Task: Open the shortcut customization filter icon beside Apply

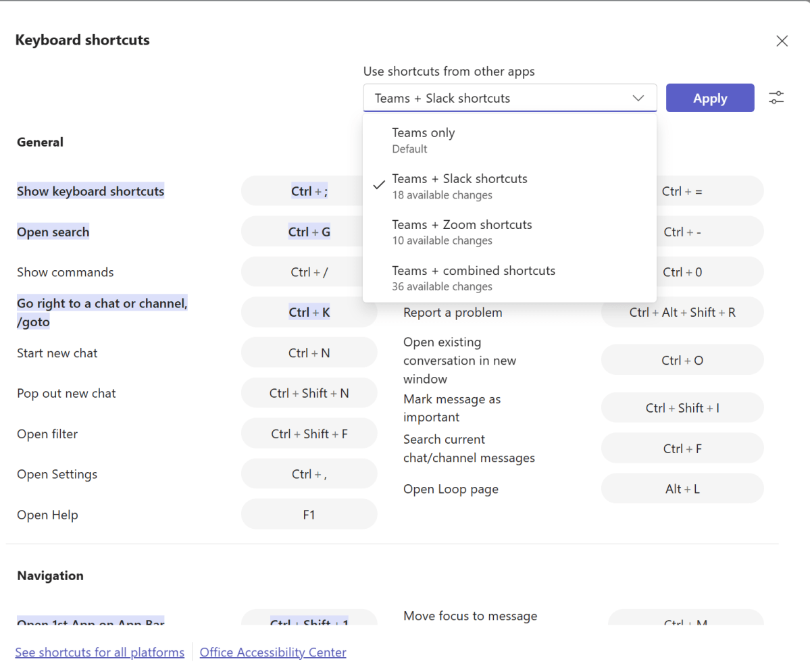Action: click(x=776, y=97)
